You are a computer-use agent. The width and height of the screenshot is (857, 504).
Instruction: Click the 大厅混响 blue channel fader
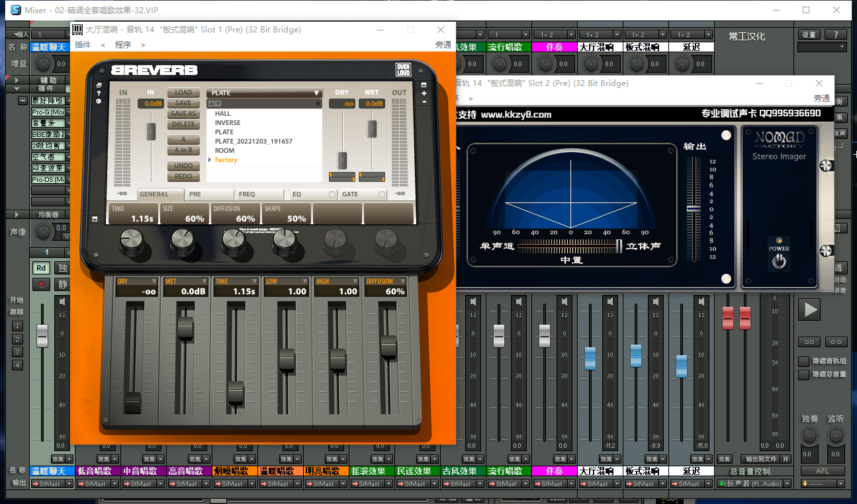590,358
